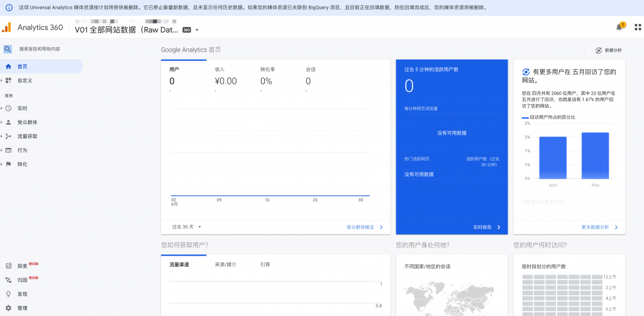
Task: Click the May bar in the chart
Action: (x=595, y=155)
